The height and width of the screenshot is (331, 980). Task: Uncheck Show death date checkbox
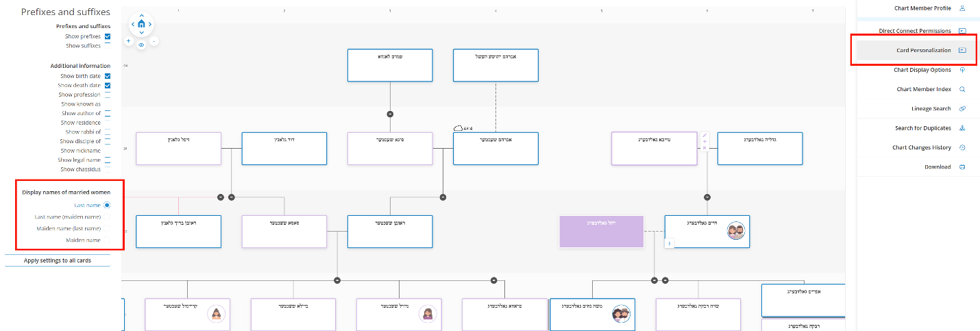point(108,86)
